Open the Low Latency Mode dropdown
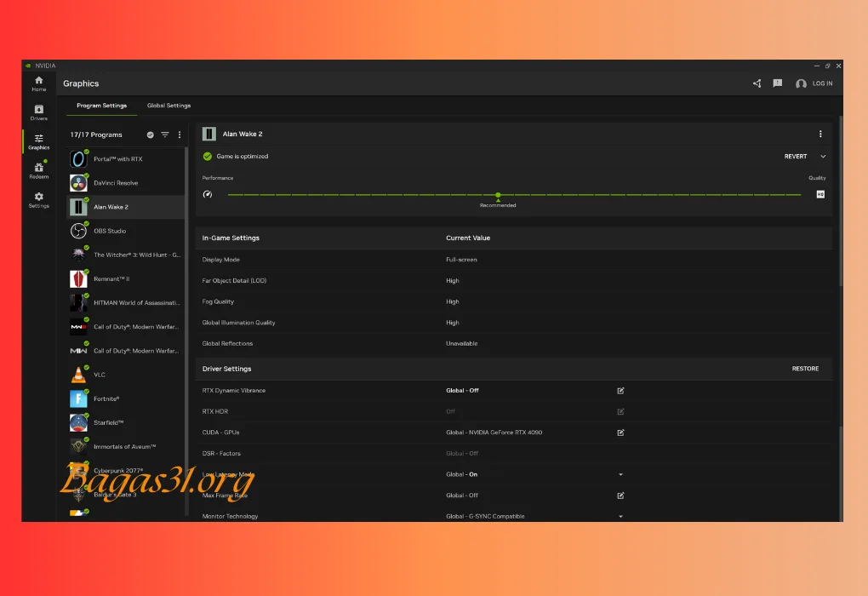Image resolution: width=868 pixels, height=596 pixels. (x=620, y=474)
